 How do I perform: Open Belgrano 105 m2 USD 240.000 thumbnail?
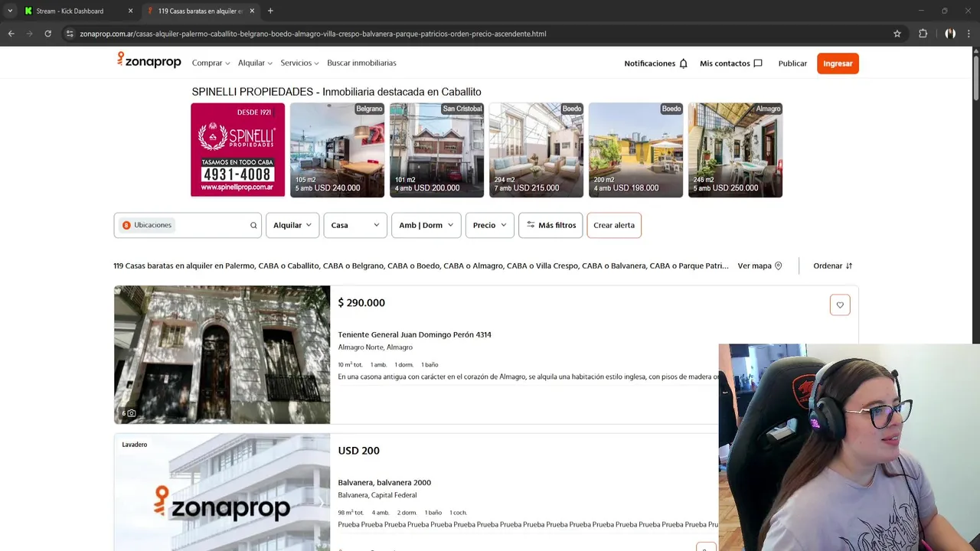pyautogui.click(x=337, y=150)
